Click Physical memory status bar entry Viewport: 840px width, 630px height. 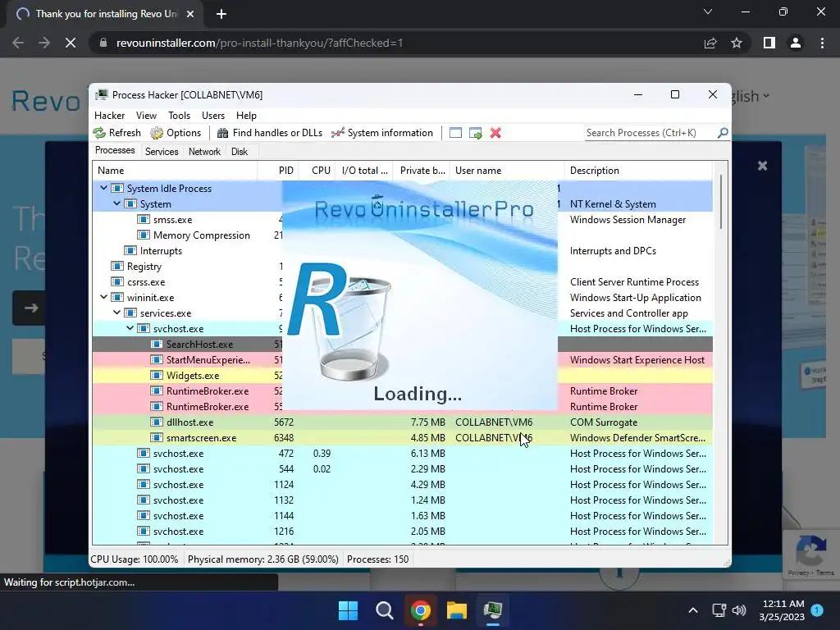(263, 559)
